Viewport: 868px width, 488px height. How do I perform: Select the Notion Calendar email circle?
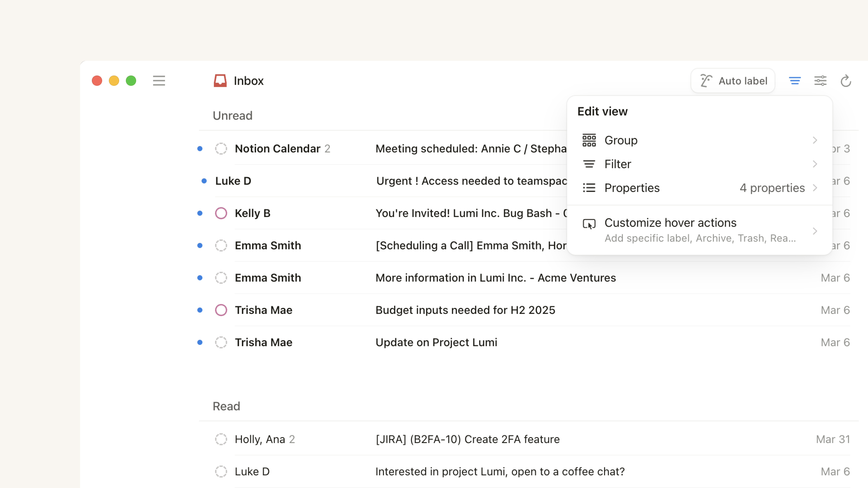pyautogui.click(x=221, y=149)
